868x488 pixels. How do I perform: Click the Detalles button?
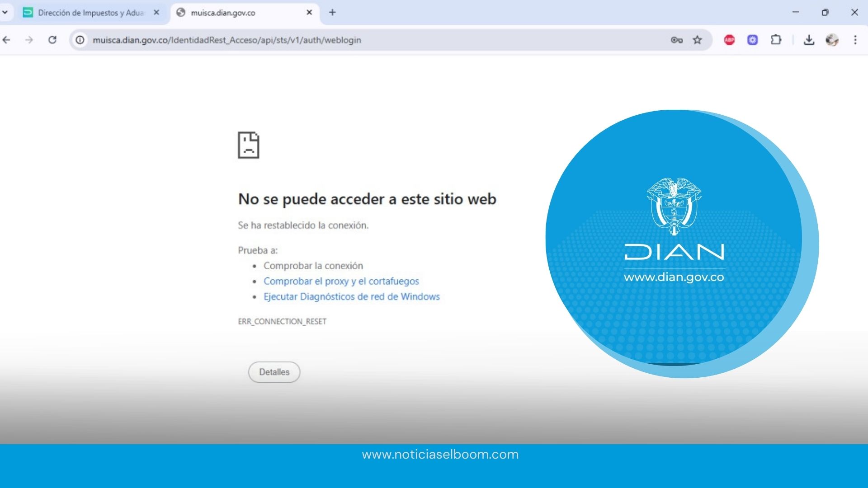274,372
